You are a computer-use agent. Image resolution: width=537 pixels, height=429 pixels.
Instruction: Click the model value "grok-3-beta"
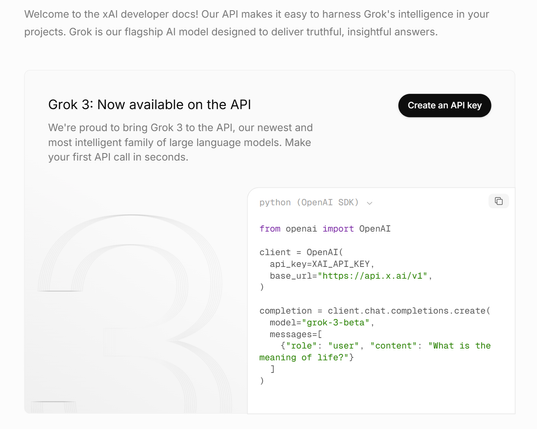click(336, 323)
